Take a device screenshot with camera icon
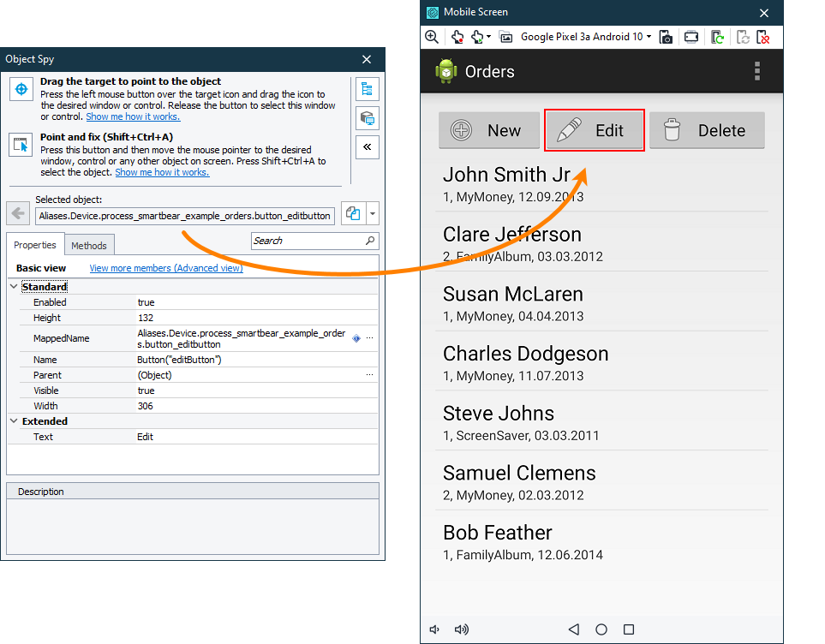Image resolution: width=825 pixels, height=644 pixels. (x=667, y=37)
